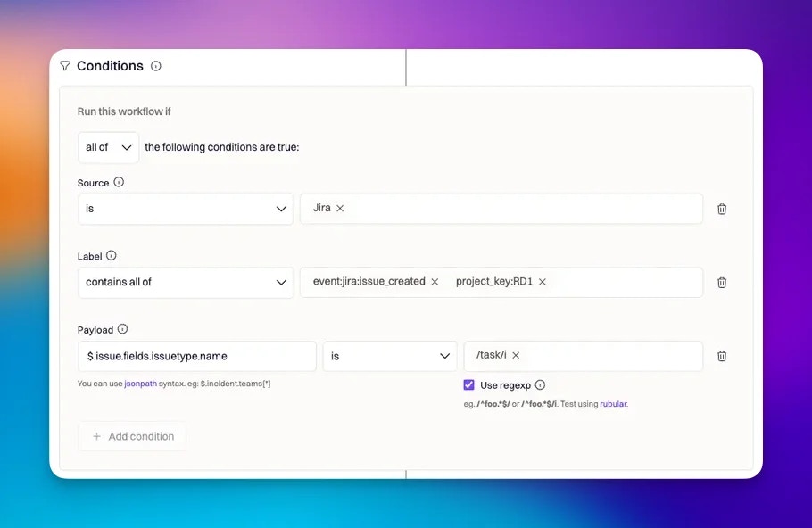Click the info icon beside Conditions heading
Image resolution: width=812 pixels, height=528 pixels.
[156, 66]
